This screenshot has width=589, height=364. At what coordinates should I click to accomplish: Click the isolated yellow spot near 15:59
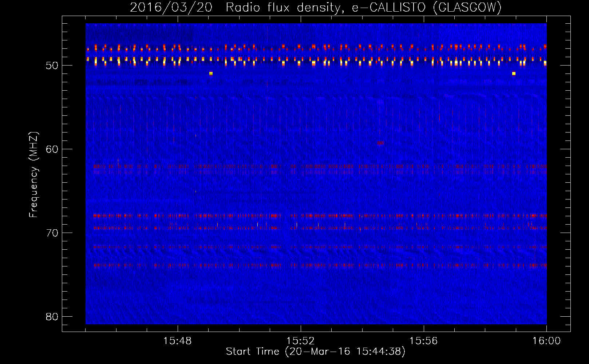click(514, 74)
